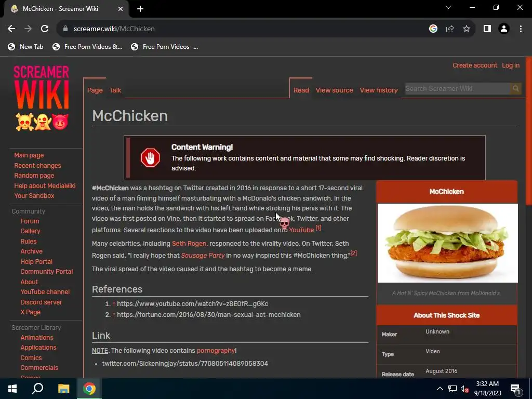Focus the Search Screamer Wiki field
Image resolution: width=532 pixels, height=399 pixels.
(457, 88)
